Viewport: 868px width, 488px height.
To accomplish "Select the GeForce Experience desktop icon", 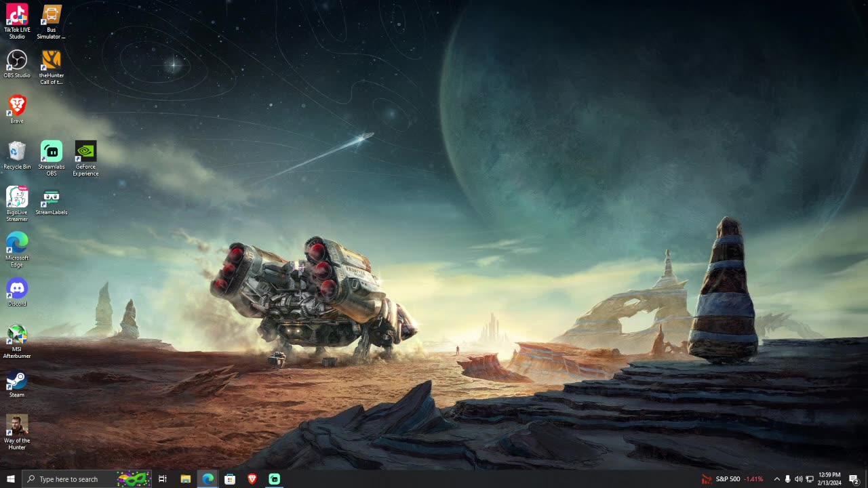I will (85, 159).
